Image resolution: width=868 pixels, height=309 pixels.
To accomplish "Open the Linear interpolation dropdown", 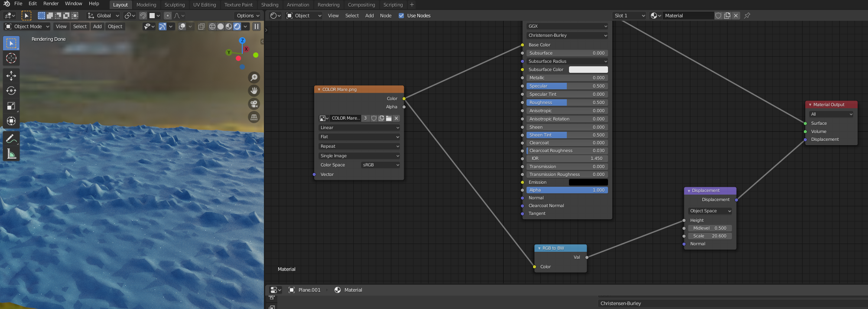I will [359, 127].
